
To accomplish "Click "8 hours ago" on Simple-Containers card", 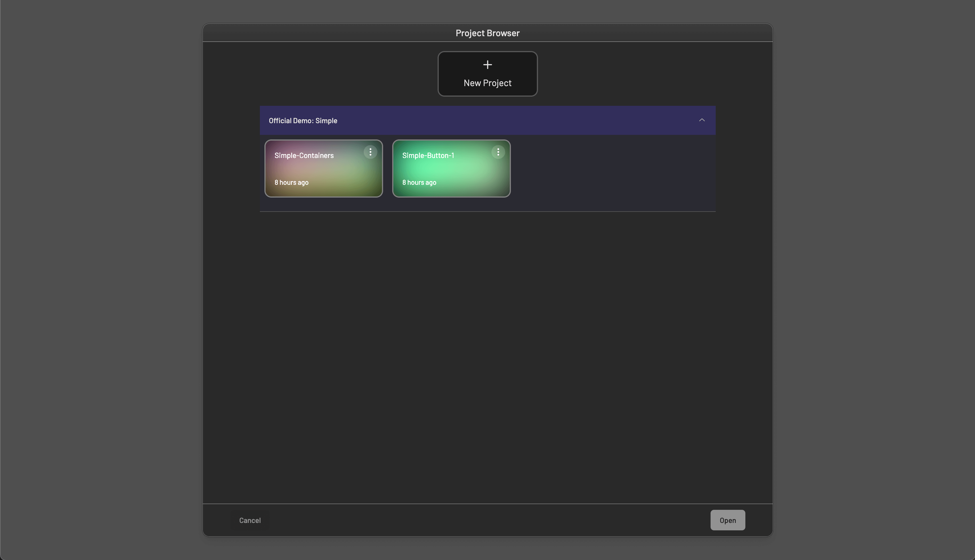I will [x=291, y=182].
